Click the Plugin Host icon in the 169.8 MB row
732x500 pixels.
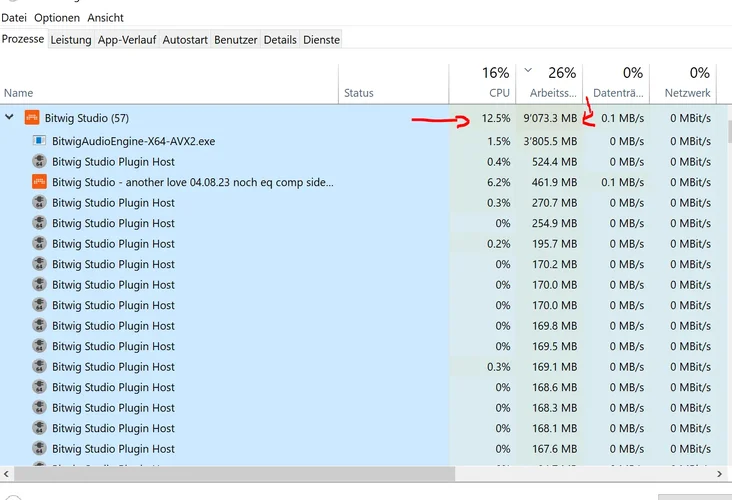pyautogui.click(x=39, y=325)
